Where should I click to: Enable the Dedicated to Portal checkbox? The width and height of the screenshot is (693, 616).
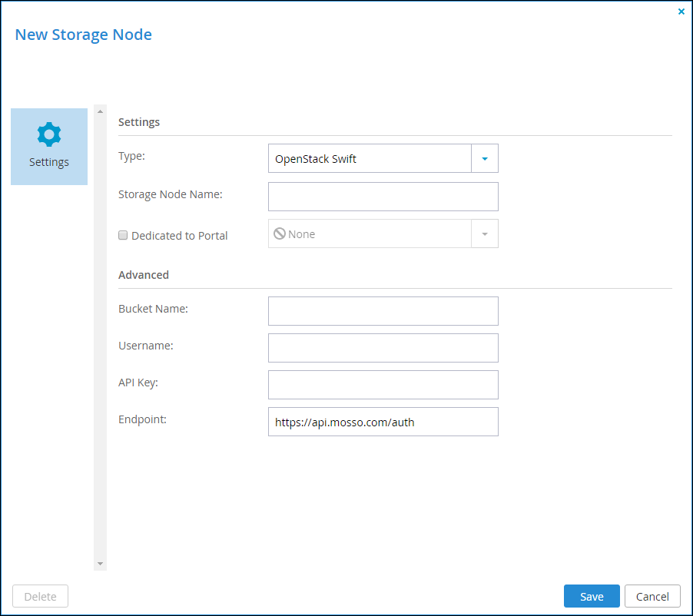pos(123,235)
